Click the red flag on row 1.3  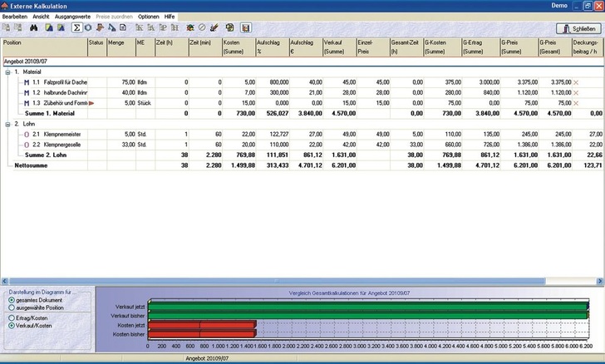click(x=91, y=103)
